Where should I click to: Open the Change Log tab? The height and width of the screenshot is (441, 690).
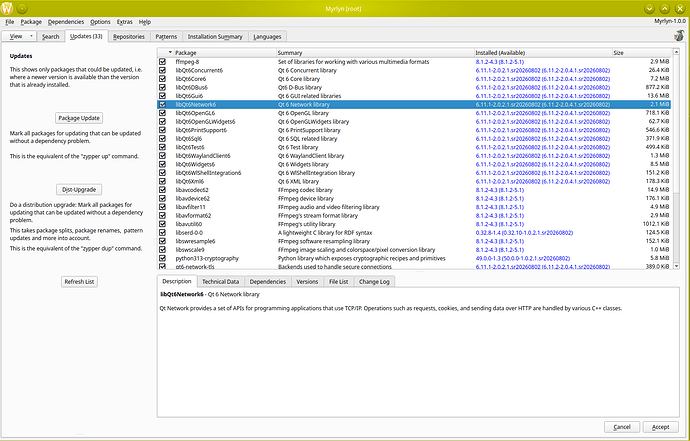pos(374,282)
